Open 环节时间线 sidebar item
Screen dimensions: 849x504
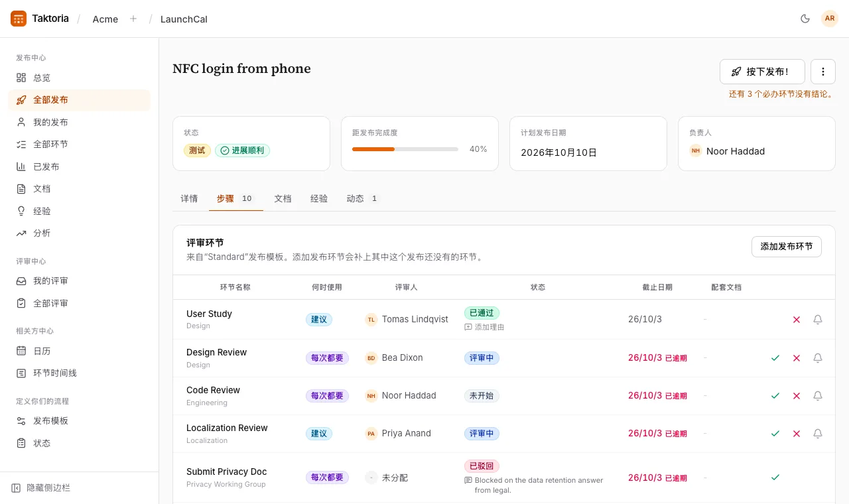click(x=80, y=373)
